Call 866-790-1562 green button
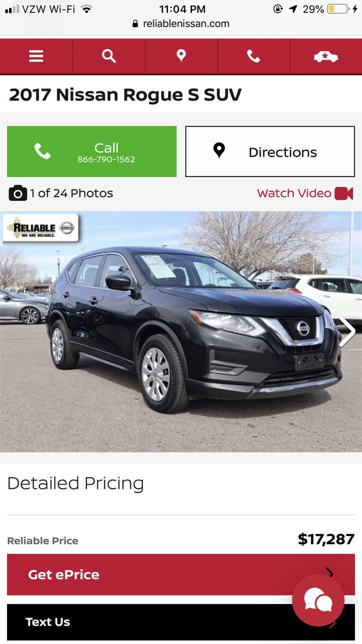This screenshot has width=362, height=644. [x=91, y=151]
